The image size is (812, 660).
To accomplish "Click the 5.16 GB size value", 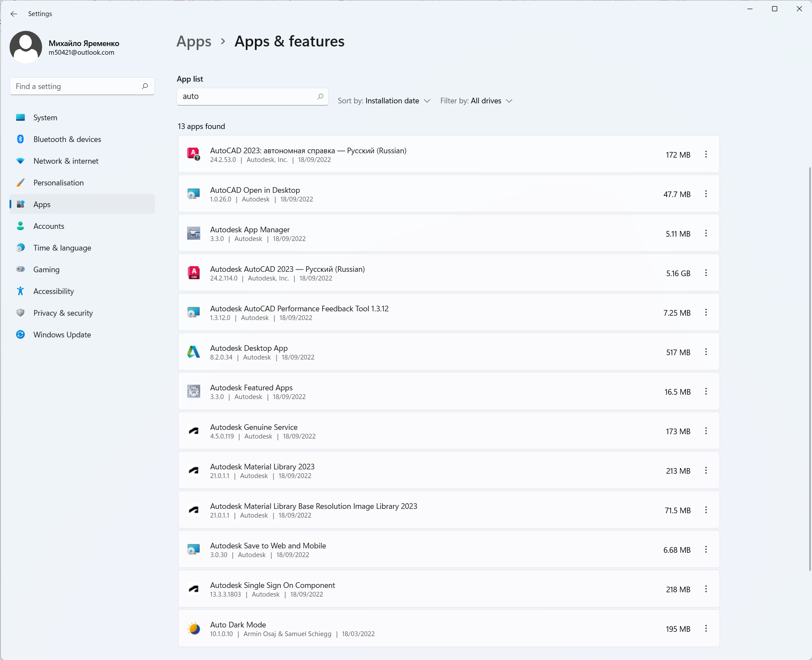I will click(678, 274).
